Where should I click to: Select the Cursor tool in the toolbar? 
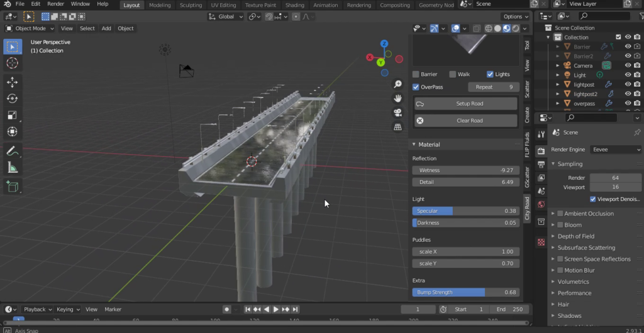[x=12, y=63]
